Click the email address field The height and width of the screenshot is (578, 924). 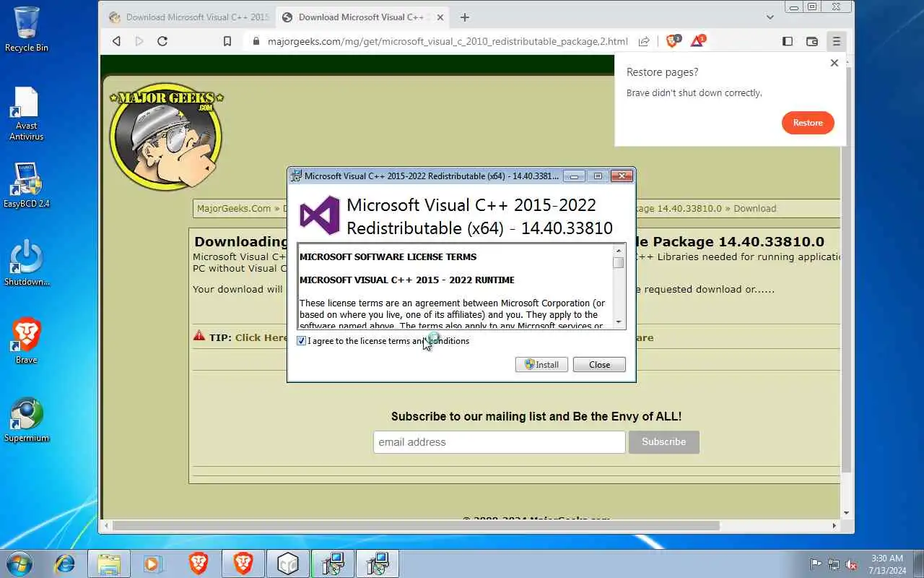coord(500,441)
